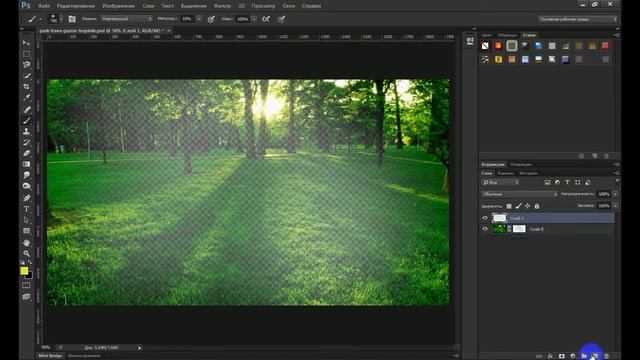Viewport: 640px width, 360px height.
Task: Select the Healing Brush tool
Action: pyautogui.click(x=27, y=109)
